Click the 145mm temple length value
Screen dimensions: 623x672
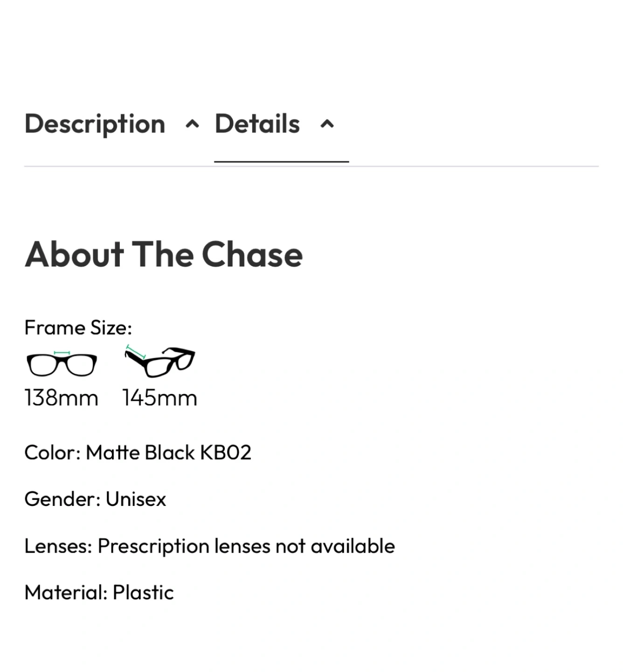click(x=160, y=398)
